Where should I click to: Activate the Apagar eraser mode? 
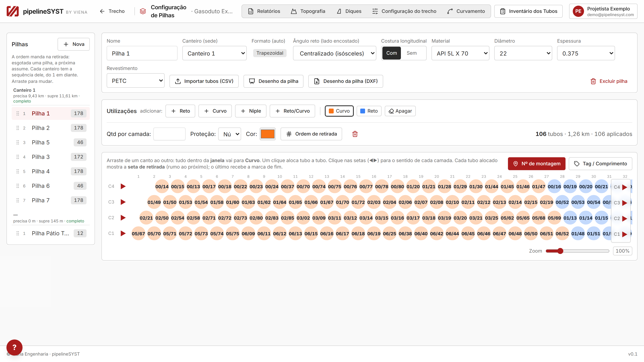tap(400, 111)
